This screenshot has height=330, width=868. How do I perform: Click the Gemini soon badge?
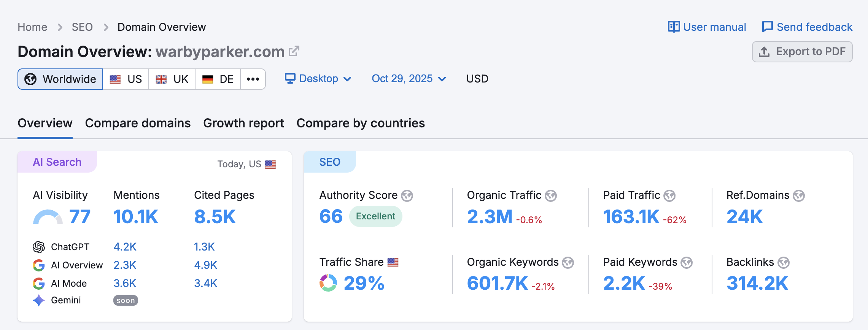(126, 300)
